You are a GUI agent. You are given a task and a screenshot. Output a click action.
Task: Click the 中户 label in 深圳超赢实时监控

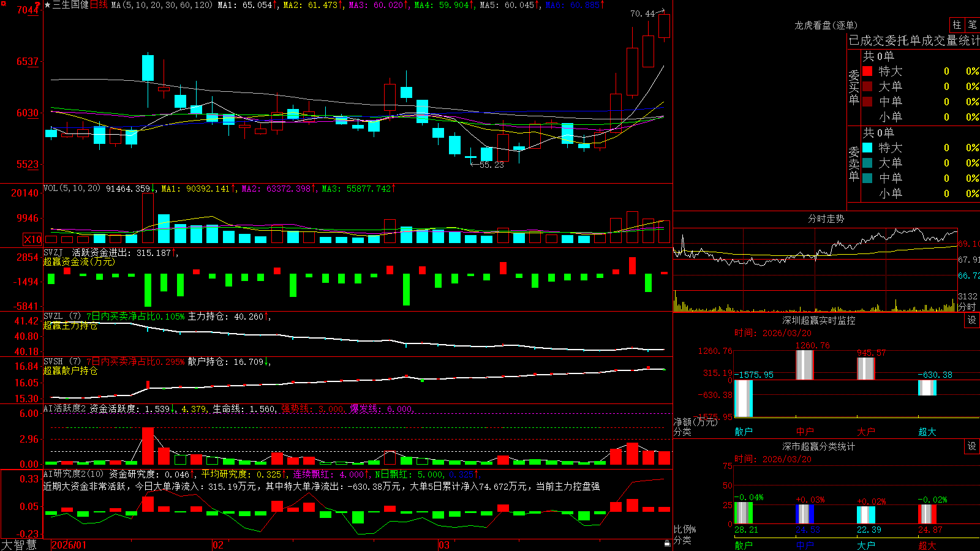pyautogui.click(x=805, y=432)
